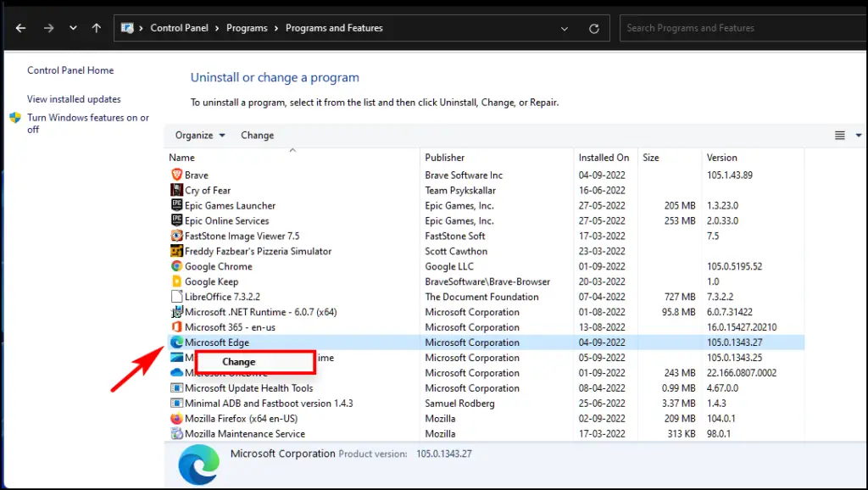Select the Mozilla Maintenance Service icon
The image size is (868, 490).
pos(176,433)
